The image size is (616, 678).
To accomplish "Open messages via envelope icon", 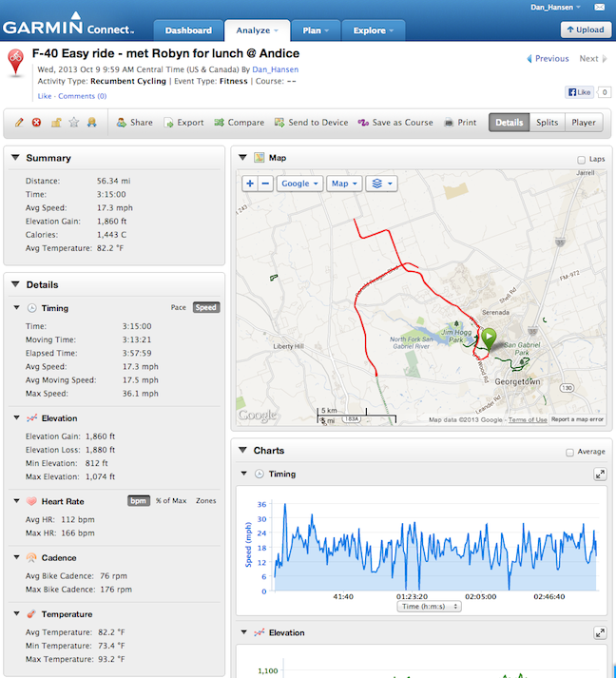I will click(600, 7).
